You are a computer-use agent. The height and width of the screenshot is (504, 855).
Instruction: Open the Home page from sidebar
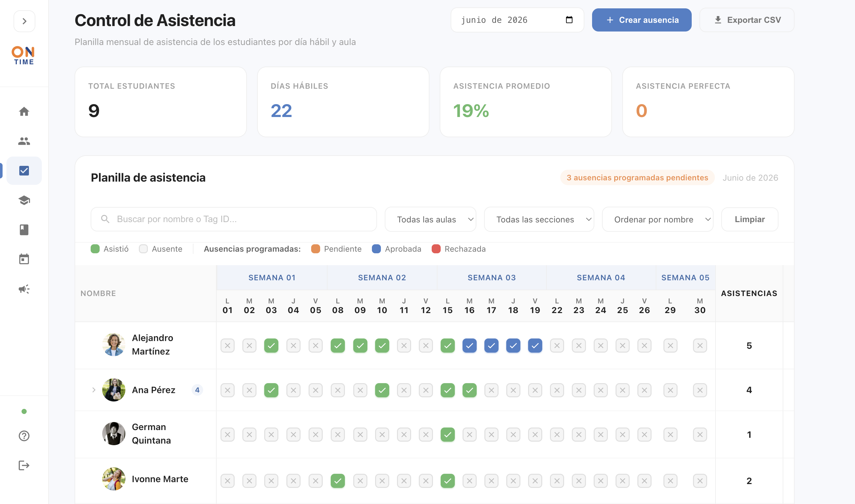[24, 112]
